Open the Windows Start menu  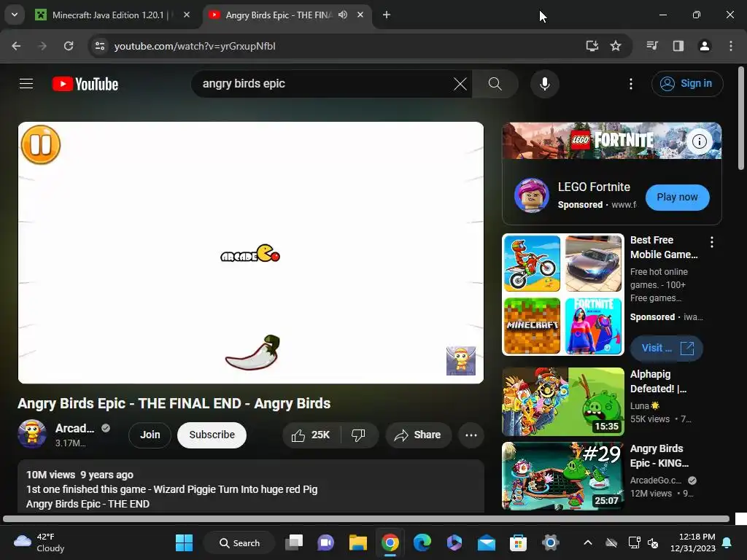click(x=184, y=542)
